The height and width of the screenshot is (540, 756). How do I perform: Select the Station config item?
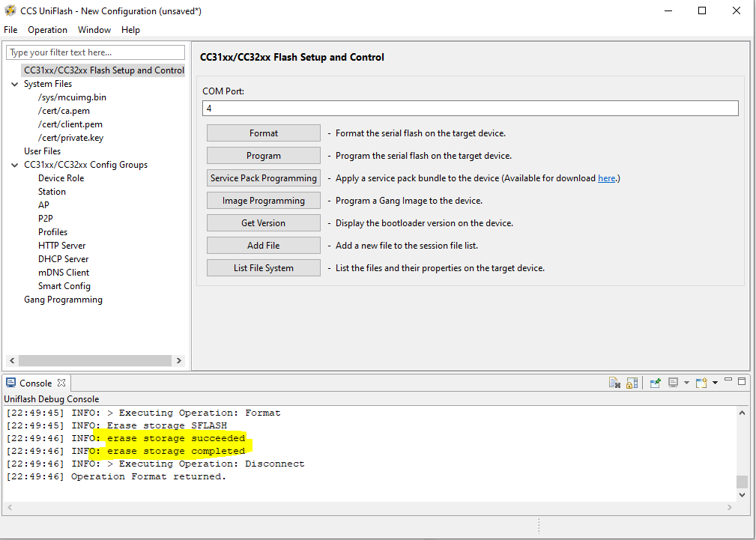pyautogui.click(x=52, y=192)
